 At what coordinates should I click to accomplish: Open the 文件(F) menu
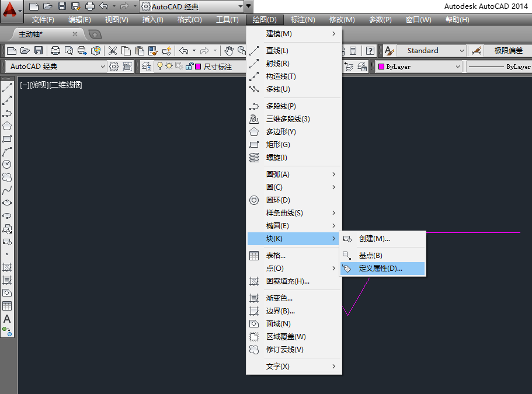point(43,20)
